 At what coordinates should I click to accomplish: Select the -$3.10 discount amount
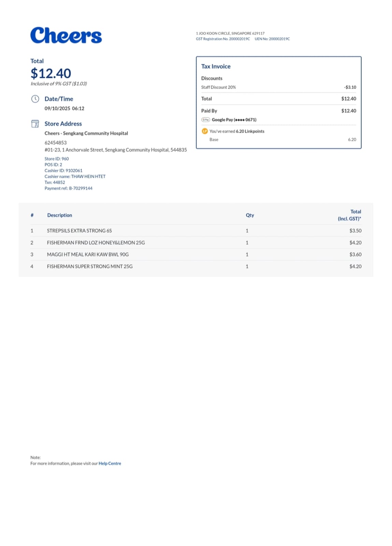click(350, 87)
